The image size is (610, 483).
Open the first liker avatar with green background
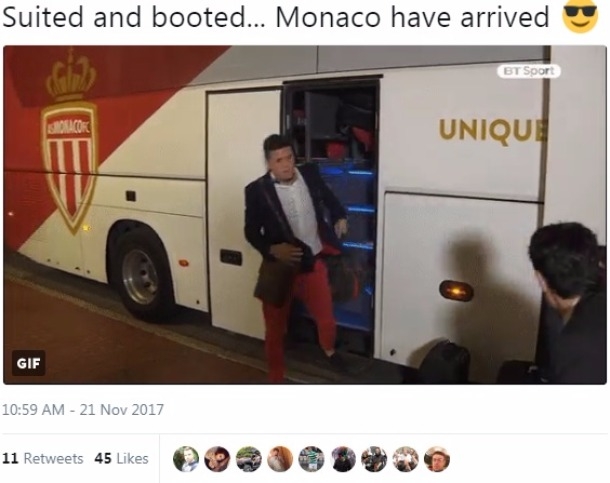pyautogui.click(x=186, y=459)
